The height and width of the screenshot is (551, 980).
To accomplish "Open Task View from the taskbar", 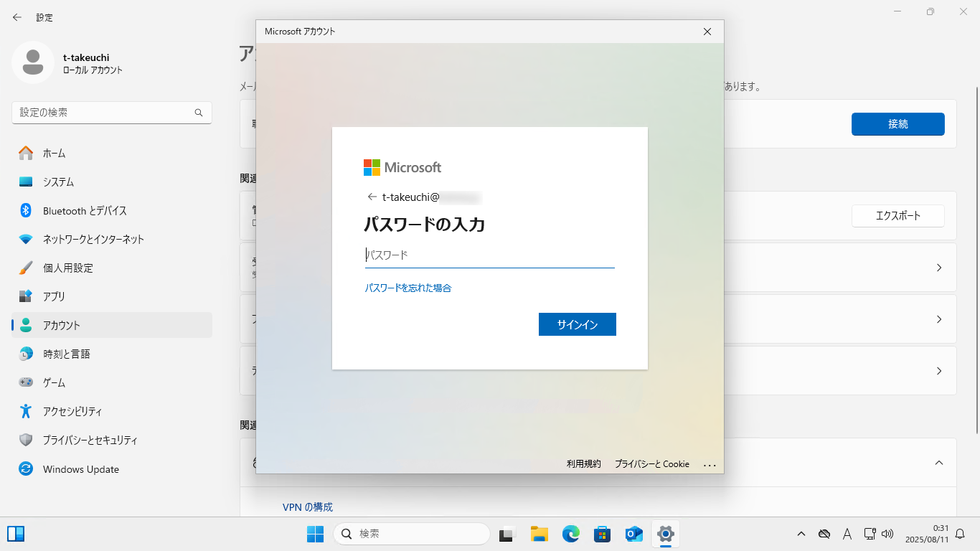I will (508, 534).
